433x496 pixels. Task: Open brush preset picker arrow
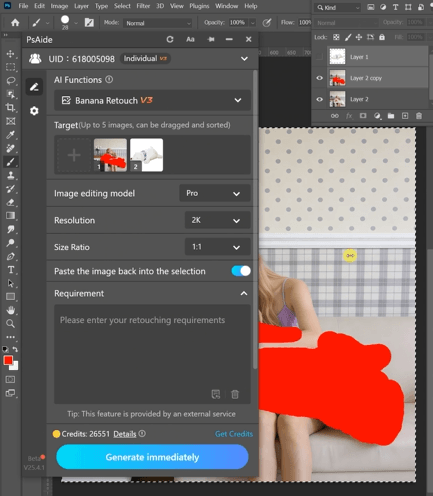pos(76,23)
